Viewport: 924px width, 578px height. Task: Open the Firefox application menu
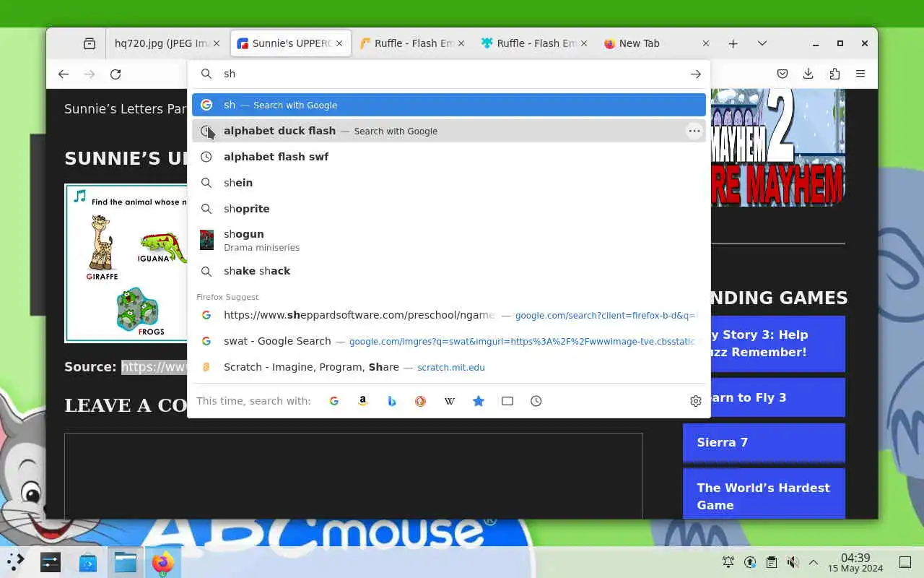[860, 74]
